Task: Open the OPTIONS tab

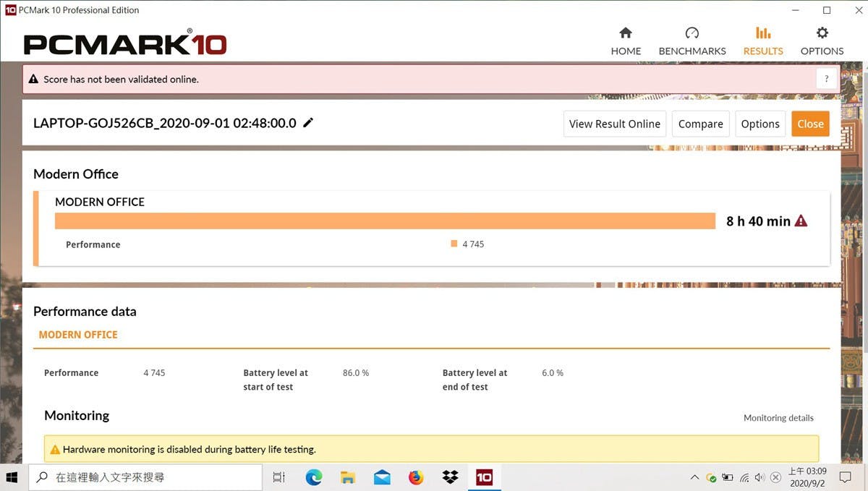Action: pos(822,43)
